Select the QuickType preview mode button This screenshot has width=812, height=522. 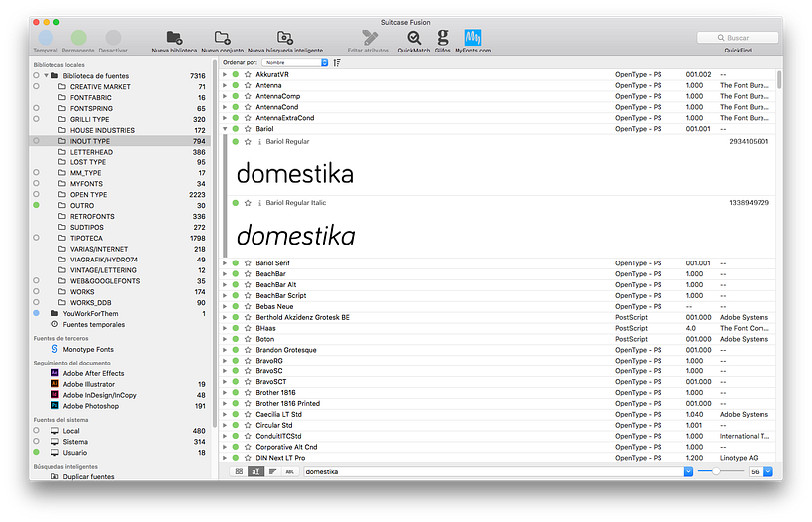click(x=255, y=471)
